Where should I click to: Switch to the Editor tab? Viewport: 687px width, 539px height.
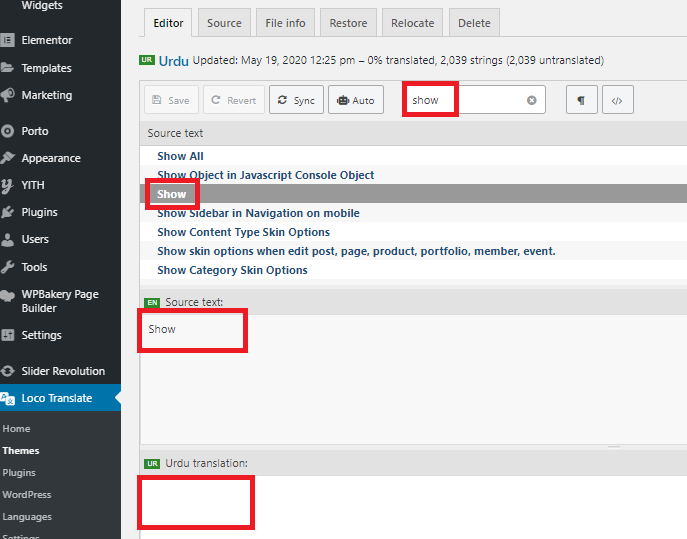(168, 23)
